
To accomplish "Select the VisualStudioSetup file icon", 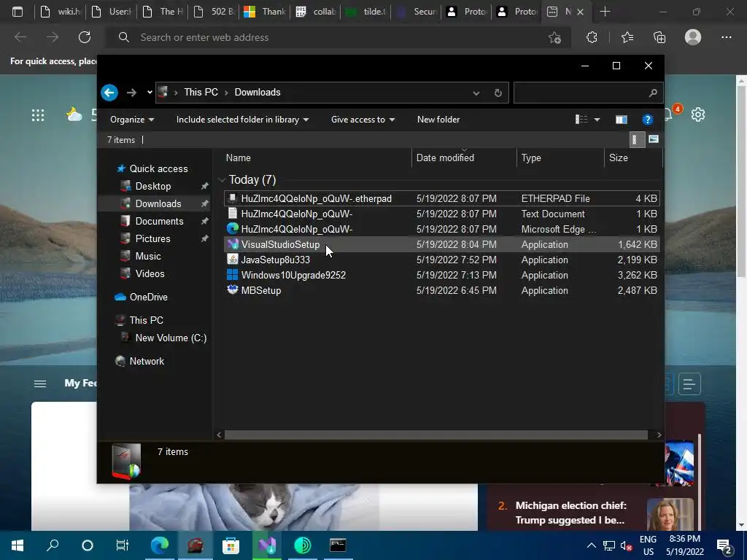I will coord(233,244).
